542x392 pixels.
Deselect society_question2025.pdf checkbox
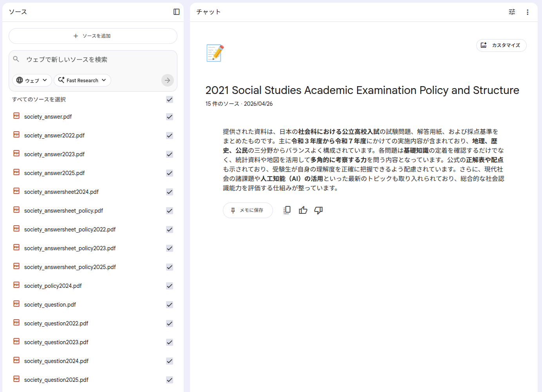pos(170,380)
